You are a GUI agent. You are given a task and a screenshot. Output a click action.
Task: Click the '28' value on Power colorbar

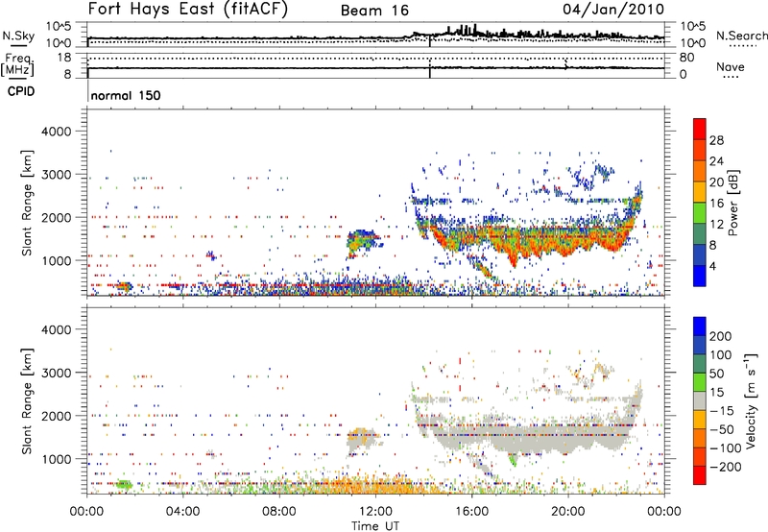click(716, 140)
